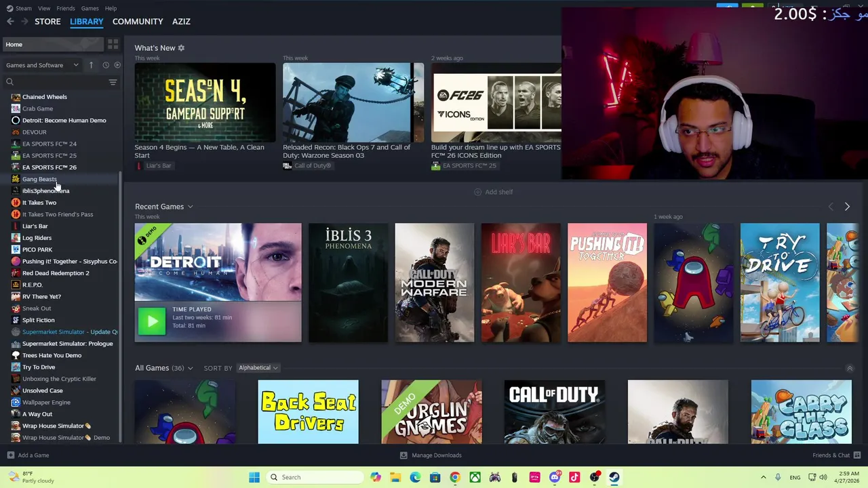Open Xbox app from taskbar
The height and width of the screenshot is (488, 868).
point(475,477)
